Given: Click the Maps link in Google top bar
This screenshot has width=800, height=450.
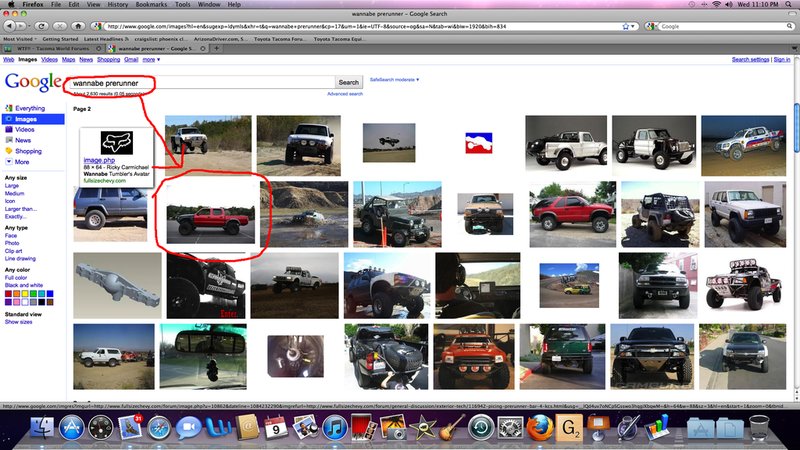Looking at the screenshot, I should pyautogui.click(x=68, y=60).
